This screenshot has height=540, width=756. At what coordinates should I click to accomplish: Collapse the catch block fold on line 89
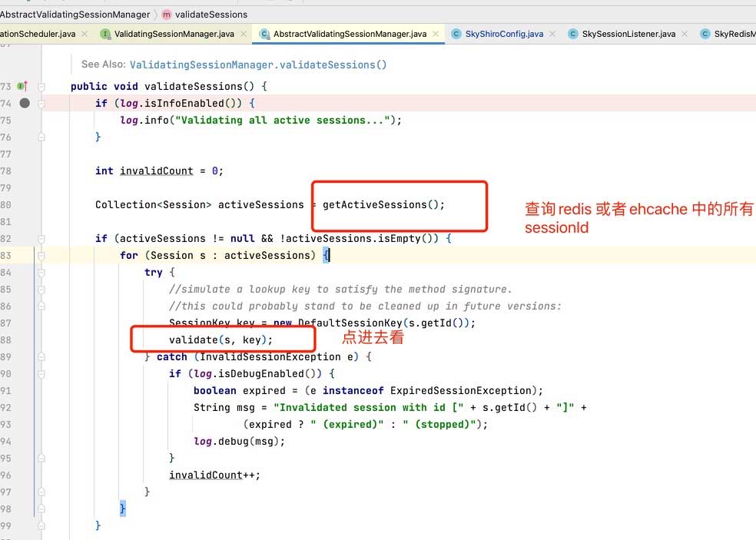point(41,356)
